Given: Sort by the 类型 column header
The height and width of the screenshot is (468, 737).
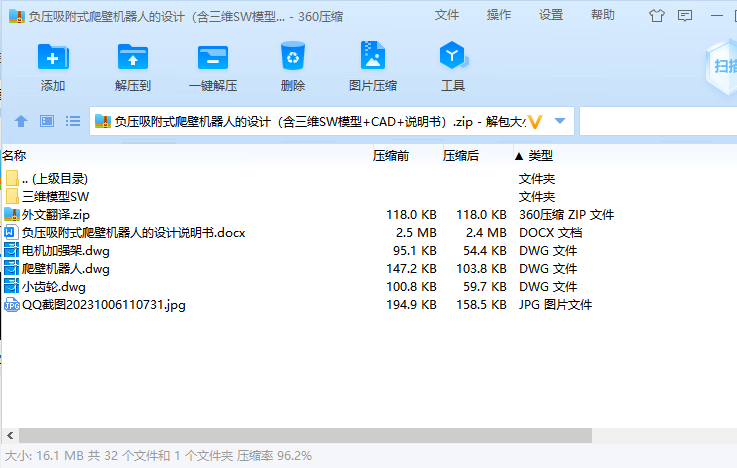Looking at the screenshot, I should click(x=540, y=156).
